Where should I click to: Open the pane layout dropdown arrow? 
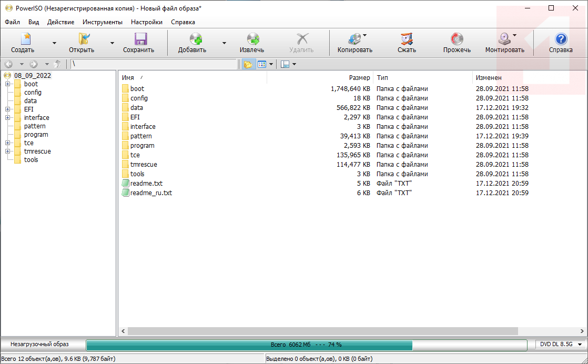point(295,64)
